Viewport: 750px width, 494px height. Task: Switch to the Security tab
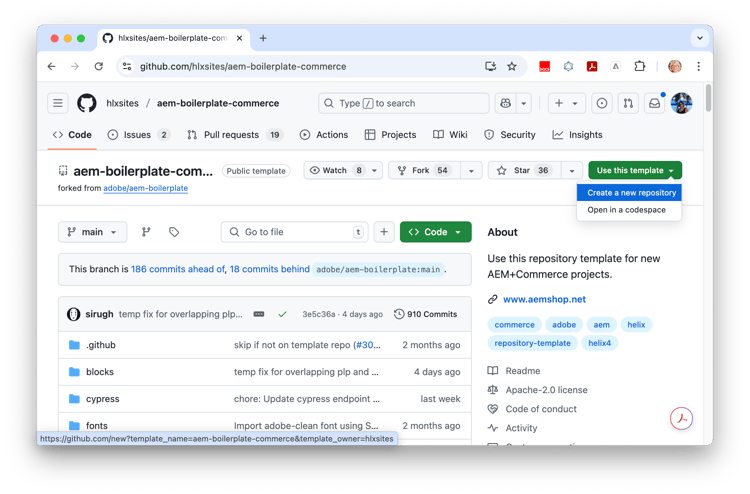[x=510, y=135]
